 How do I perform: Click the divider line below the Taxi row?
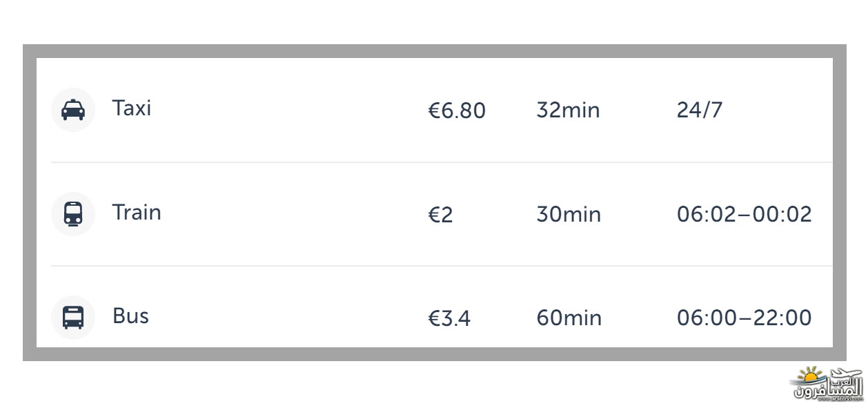point(442,162)
